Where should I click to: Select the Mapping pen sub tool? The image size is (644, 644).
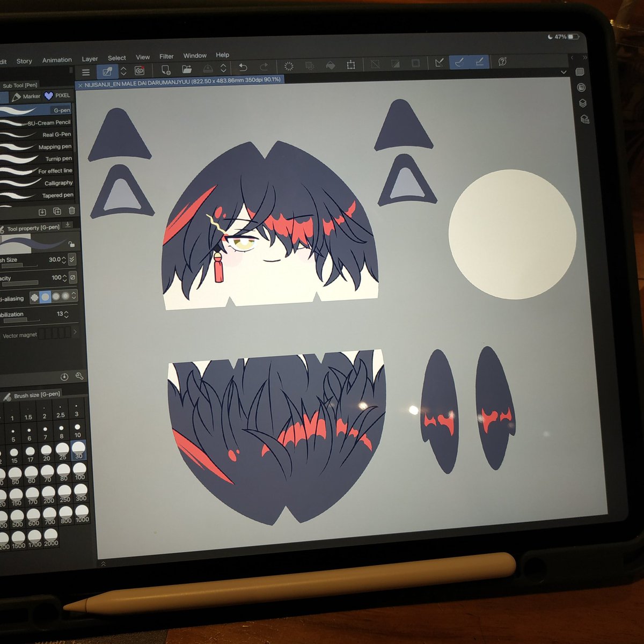[36, 147]
